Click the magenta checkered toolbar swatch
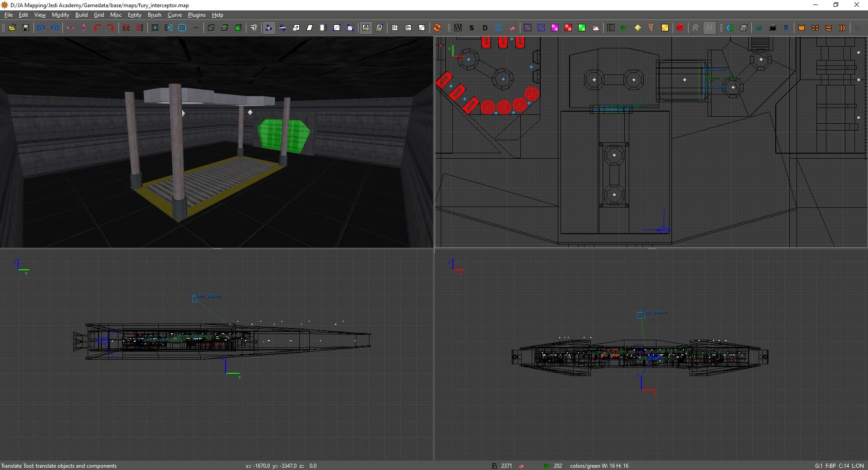The image size is (868, 470). [x=555, y=28]
